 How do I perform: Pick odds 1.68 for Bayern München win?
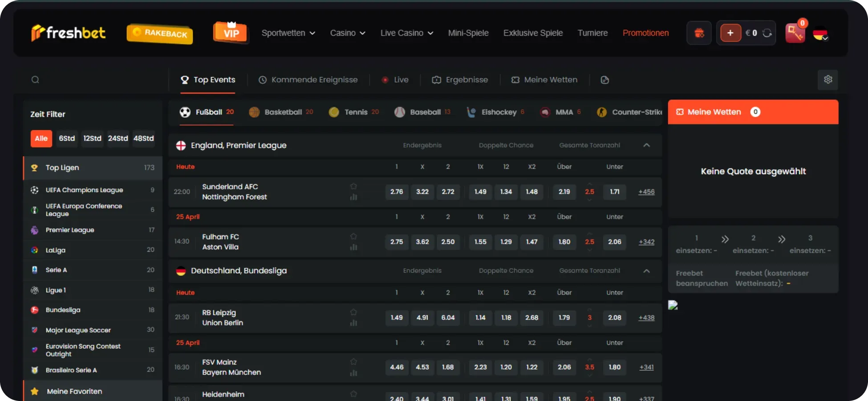[x=448, y=367]
